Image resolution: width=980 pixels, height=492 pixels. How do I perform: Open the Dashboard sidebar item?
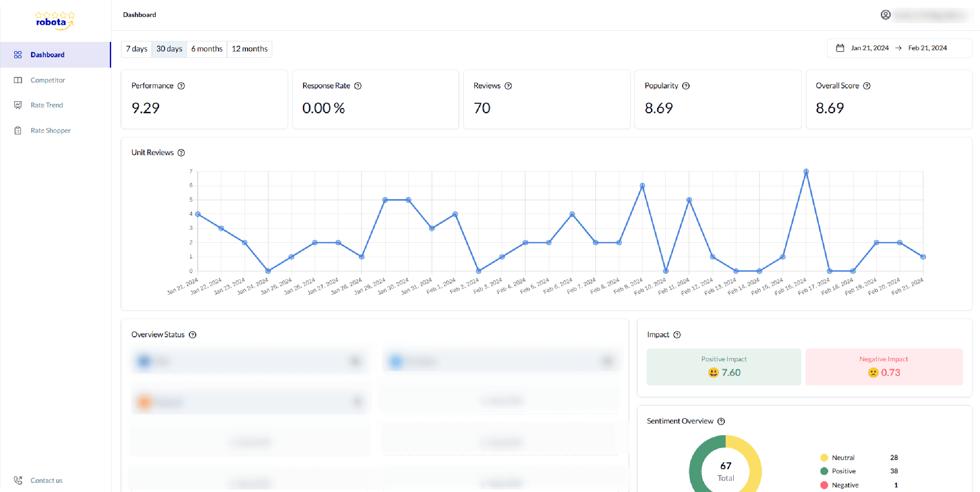pos(55,55)
